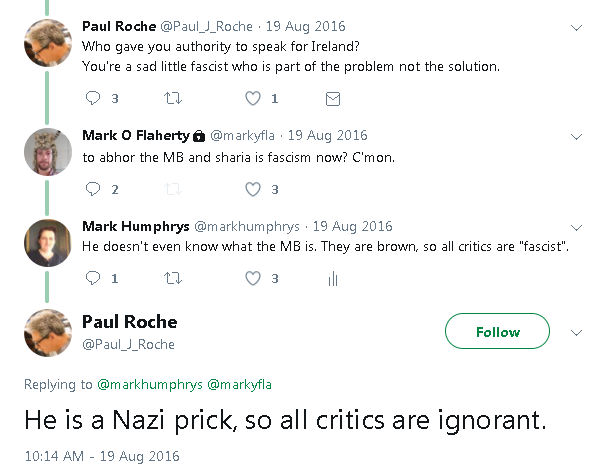Retweet Mark O Flaherty's tweet

click(x=173, y=189)
